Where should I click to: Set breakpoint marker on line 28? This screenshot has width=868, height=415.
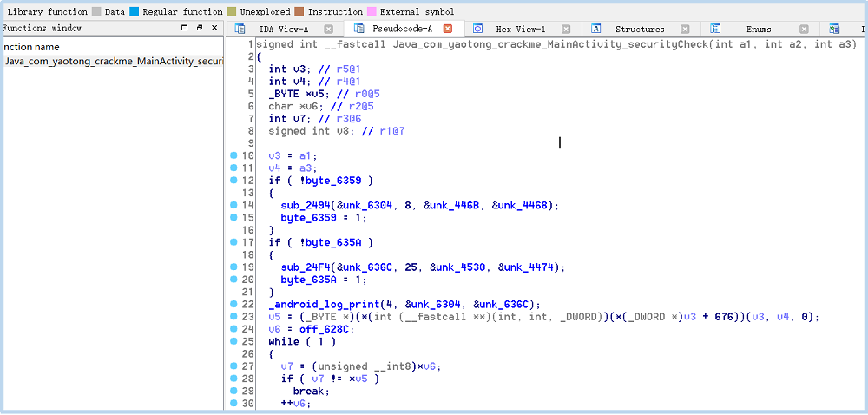[x=233, y=379]
